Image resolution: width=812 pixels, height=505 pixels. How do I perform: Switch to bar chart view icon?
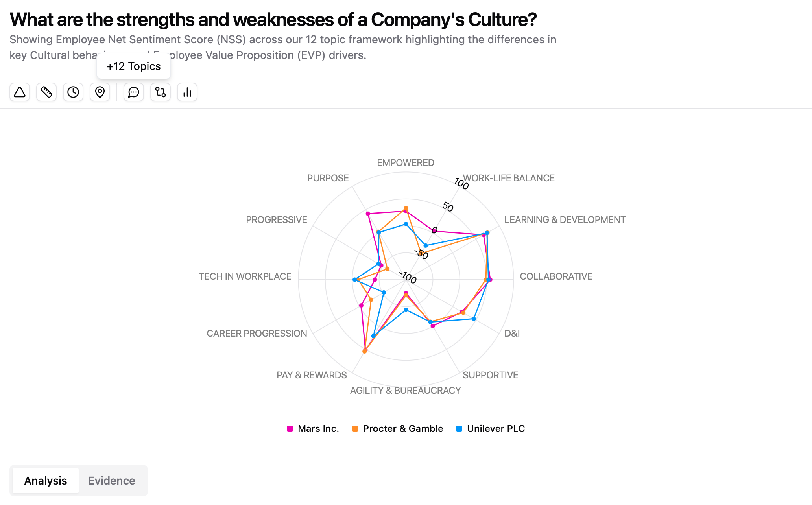187,92
